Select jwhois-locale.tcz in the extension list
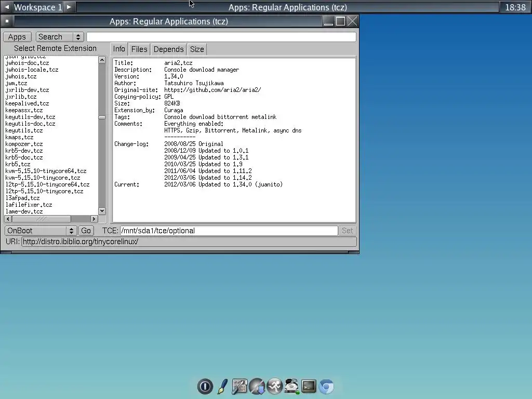Screen dimensions: 532x399 coord(32,70)
